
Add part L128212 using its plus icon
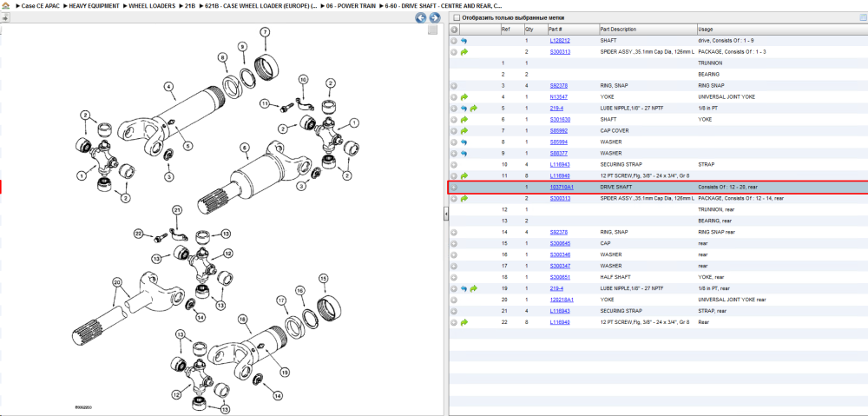pyautogui.click(x=454, y=41)
